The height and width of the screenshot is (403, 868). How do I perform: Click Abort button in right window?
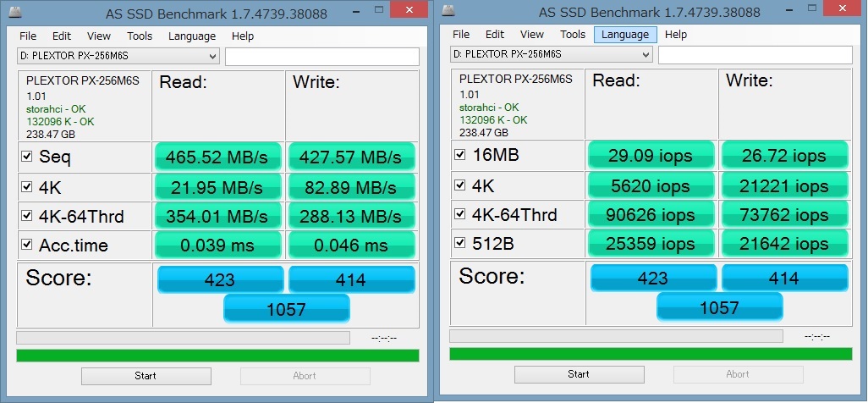click(x=738, y=374)
